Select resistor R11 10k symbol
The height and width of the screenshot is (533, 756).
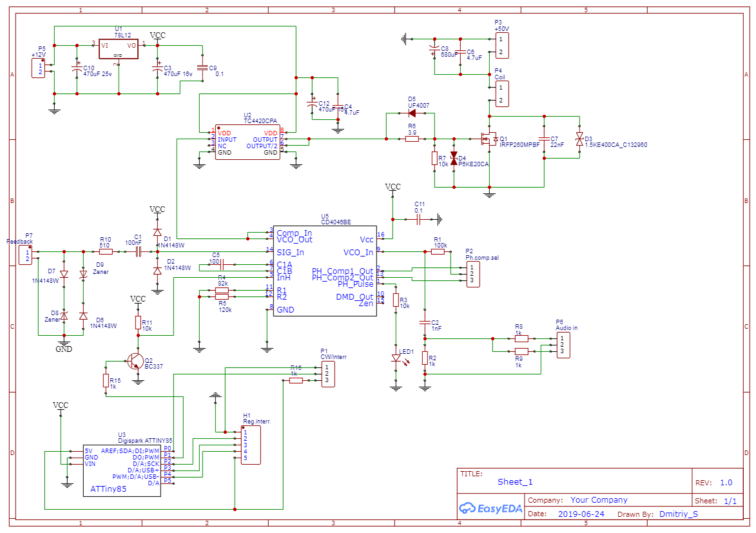(138, 323)
